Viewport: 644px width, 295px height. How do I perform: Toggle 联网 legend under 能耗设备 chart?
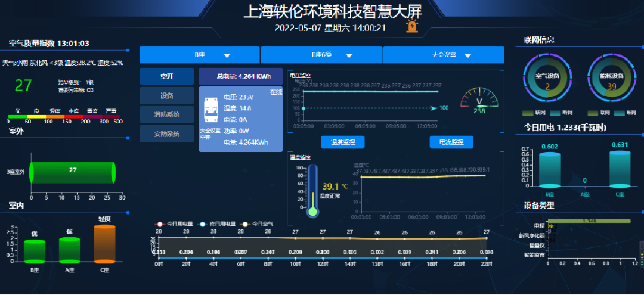[598, 113]
